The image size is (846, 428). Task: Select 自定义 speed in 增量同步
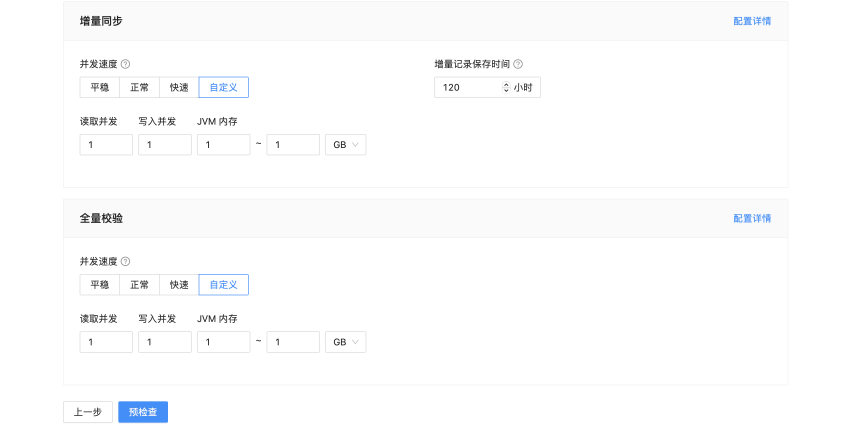tap(223, 87)
